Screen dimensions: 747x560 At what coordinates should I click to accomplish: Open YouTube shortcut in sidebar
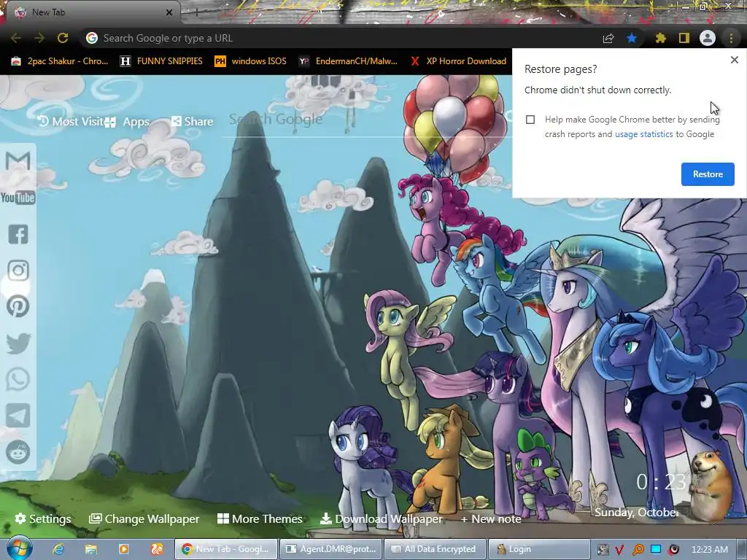(18, 198)
